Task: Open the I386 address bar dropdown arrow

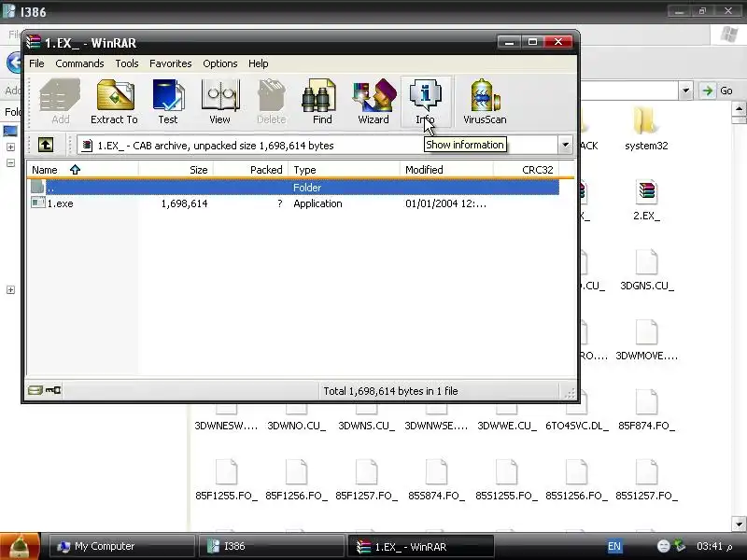Action: click(685, 91)
